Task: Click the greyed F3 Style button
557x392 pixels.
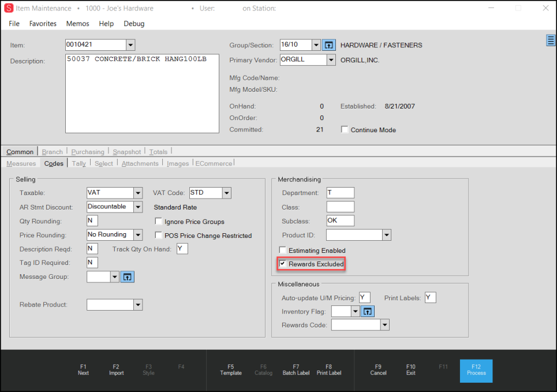Action: click(x=148, y=369)
